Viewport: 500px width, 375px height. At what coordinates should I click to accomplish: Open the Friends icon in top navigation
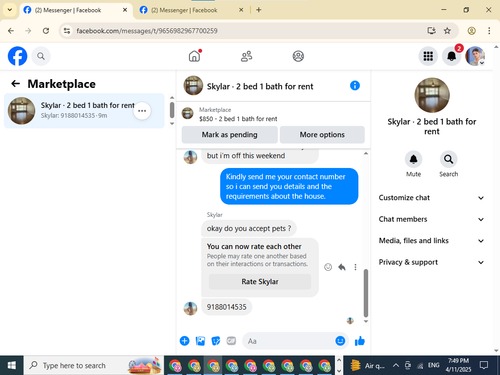click(x=246, y=56)
